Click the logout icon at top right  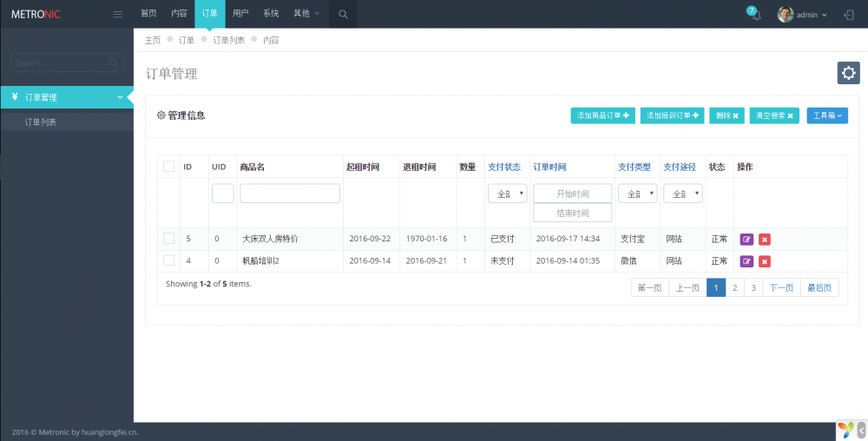coord(849,15)
